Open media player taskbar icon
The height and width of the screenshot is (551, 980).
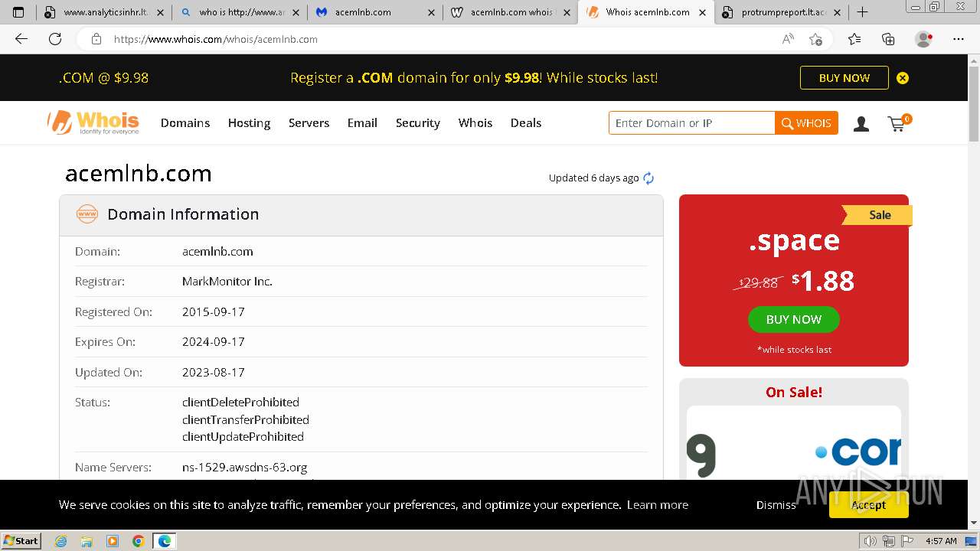[113, 541]
